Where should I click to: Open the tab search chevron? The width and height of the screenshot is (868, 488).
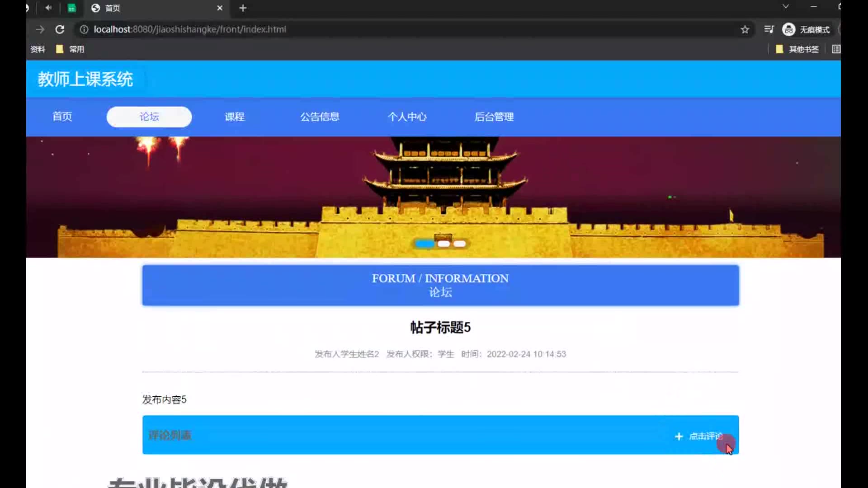(786, 6)
